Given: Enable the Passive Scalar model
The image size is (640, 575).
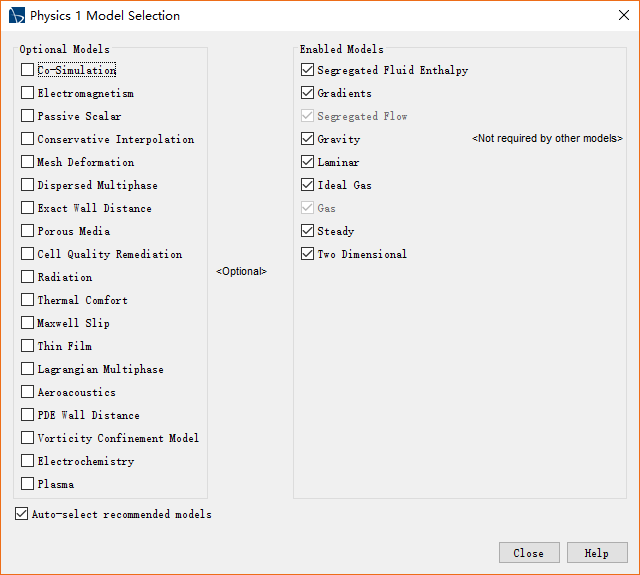Looking at the screenshot, I should [27, 116].
